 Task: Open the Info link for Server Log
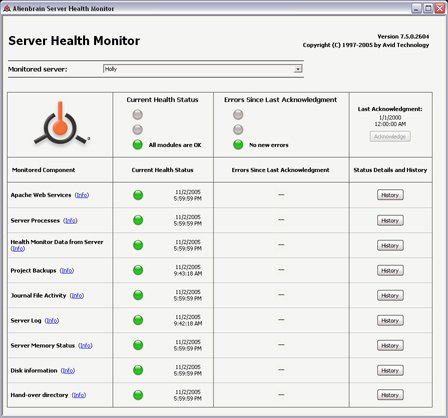point(52,320)
